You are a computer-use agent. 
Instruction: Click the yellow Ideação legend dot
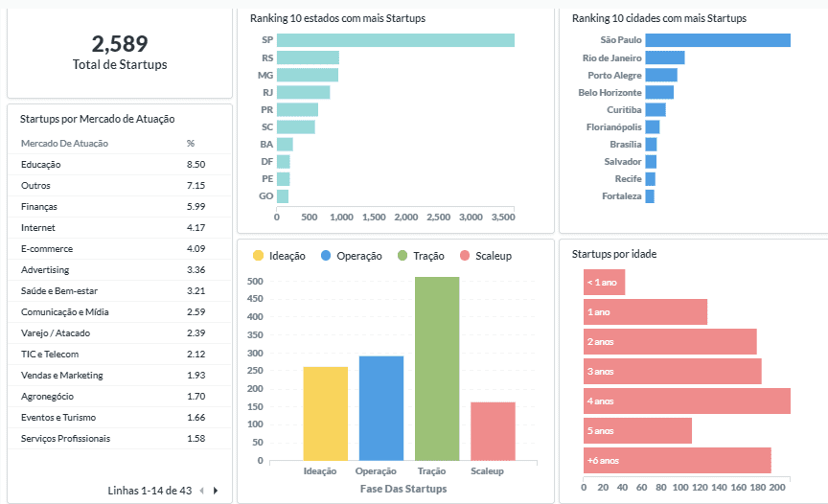pyautogui.click(x=258, y=256)
